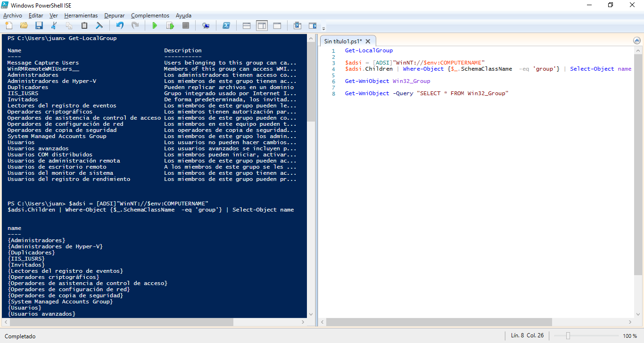Show script pane at the top layout

247,25
